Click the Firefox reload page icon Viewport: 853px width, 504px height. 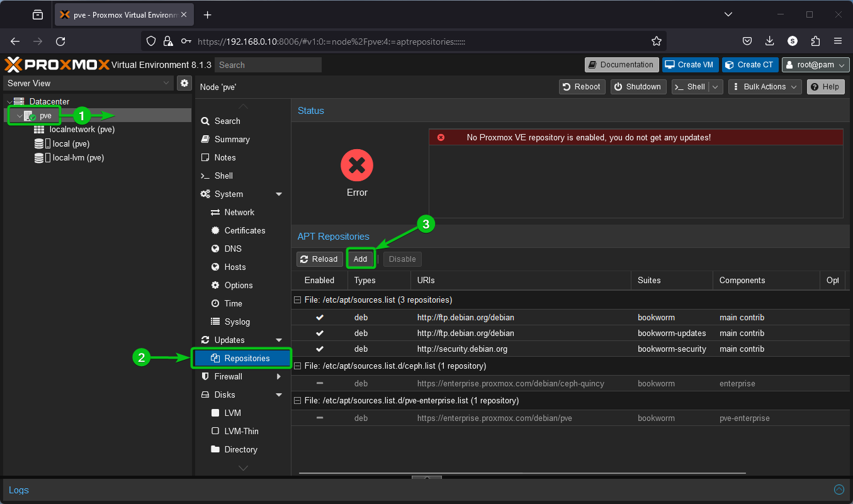coord(60,42)
